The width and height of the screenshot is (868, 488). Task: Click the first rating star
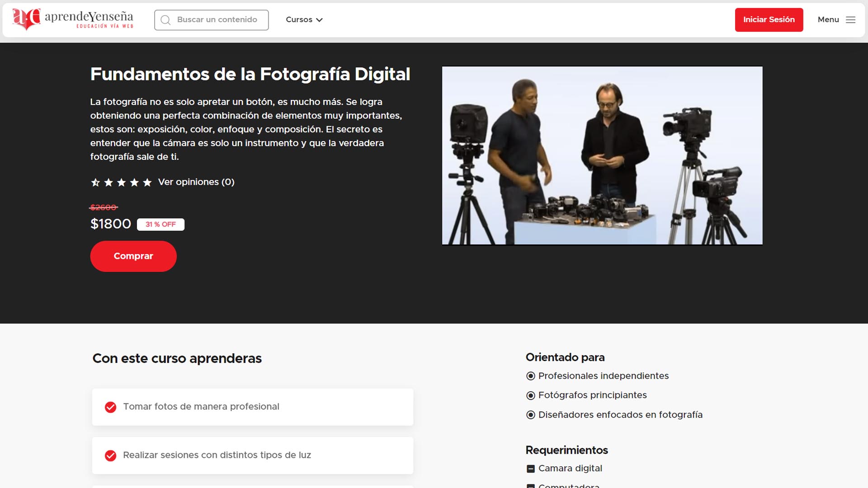[95, 183]
